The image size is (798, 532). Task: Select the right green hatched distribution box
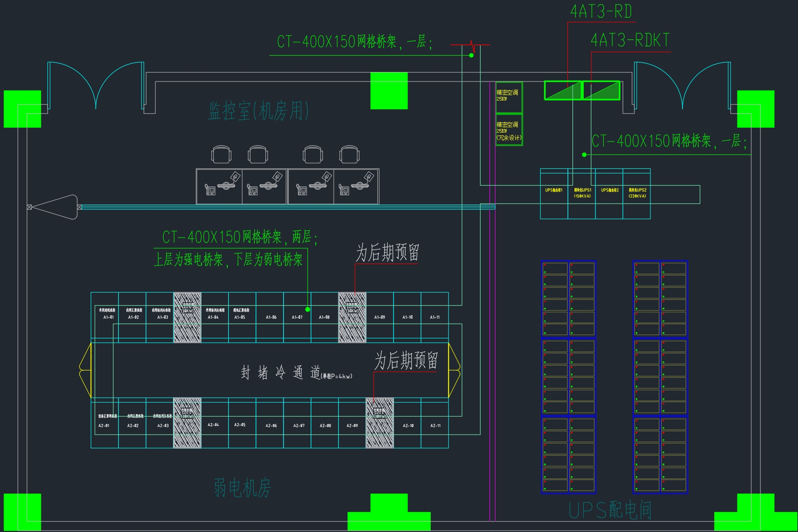click(x=601, y=91)
